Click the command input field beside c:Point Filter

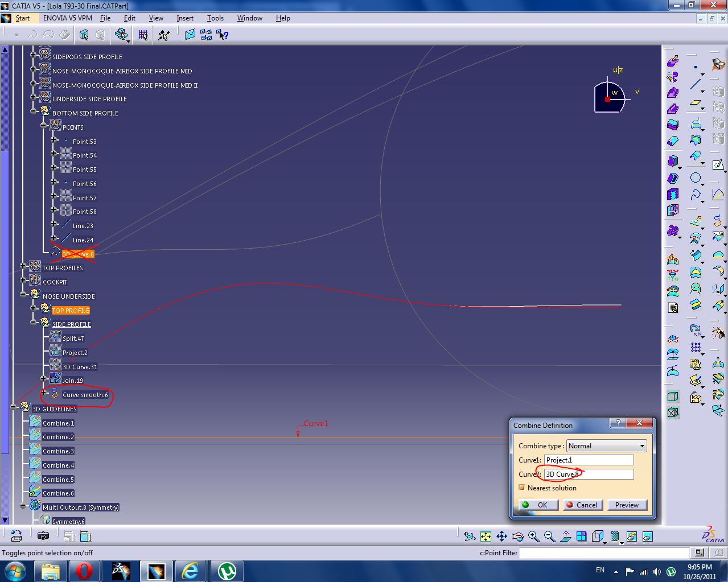(604, 552)
